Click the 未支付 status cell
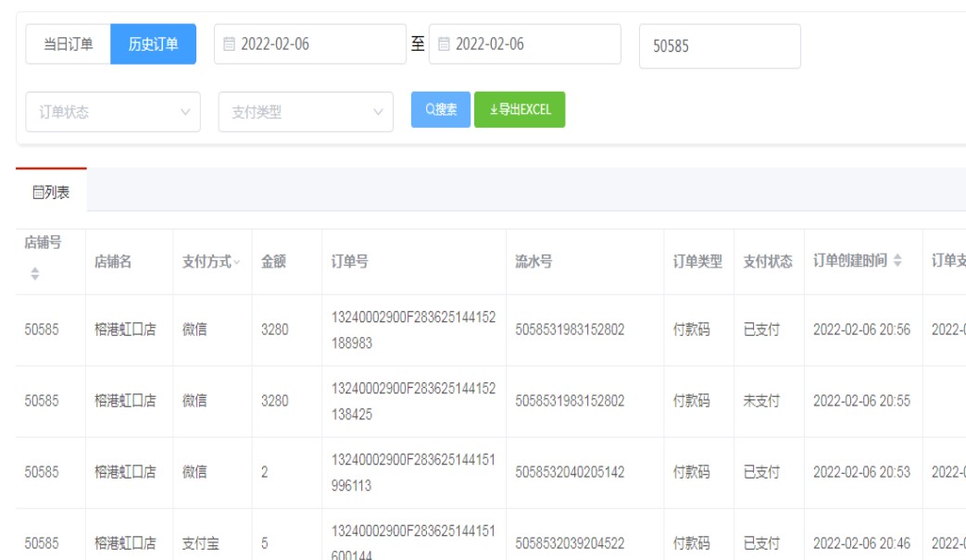The height and width of the screenshot is (560, 966). point(761,401)
